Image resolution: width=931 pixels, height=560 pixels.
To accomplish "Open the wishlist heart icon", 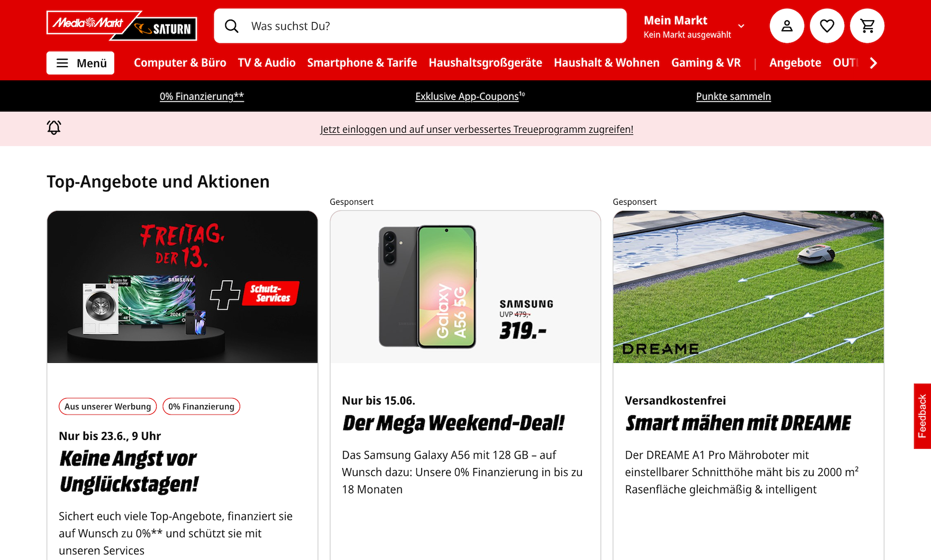I will (x=827, y=26).
